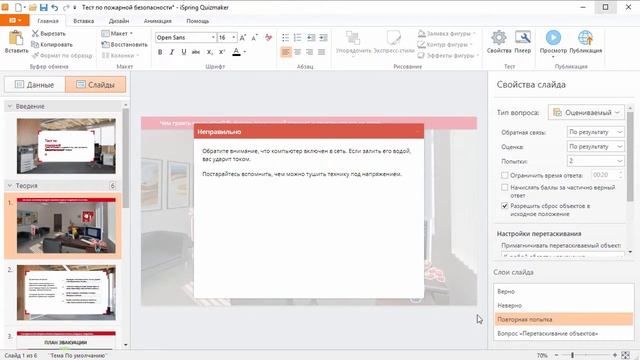Viewport: 640px width, 360px height.
Task: Select the Неверно slide layer
Action: 564,305
